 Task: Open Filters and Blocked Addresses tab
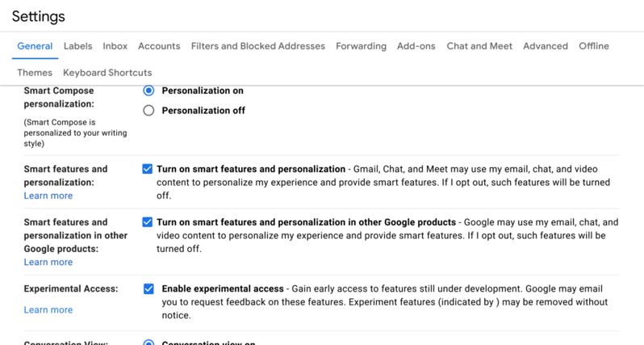click(258, 46)
